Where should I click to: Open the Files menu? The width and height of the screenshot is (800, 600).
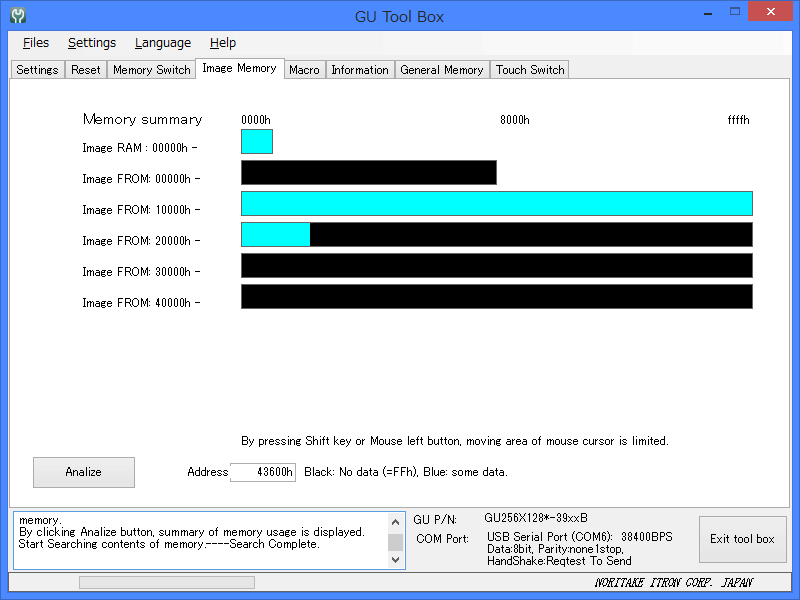coord(35,43)
